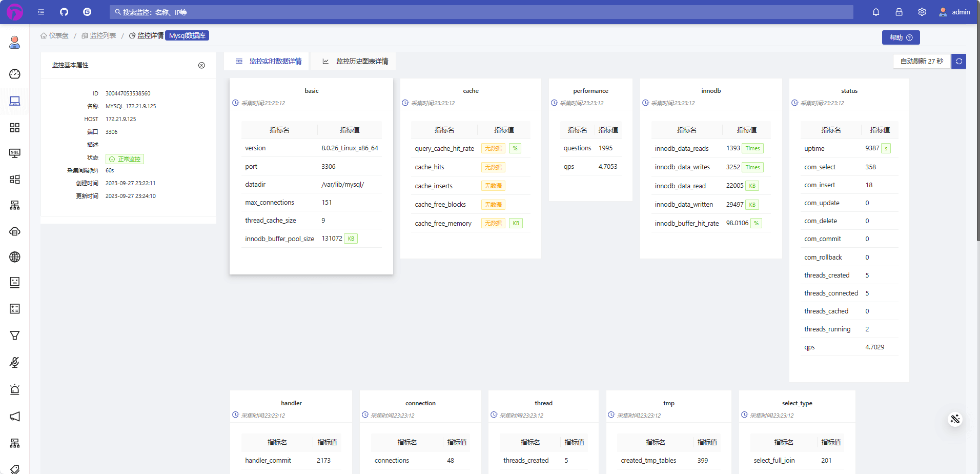Image resolution: width=980 pixels, height=474 pixels.
Task: Click the 正常监控 status badge
Action: click(125, 159)
